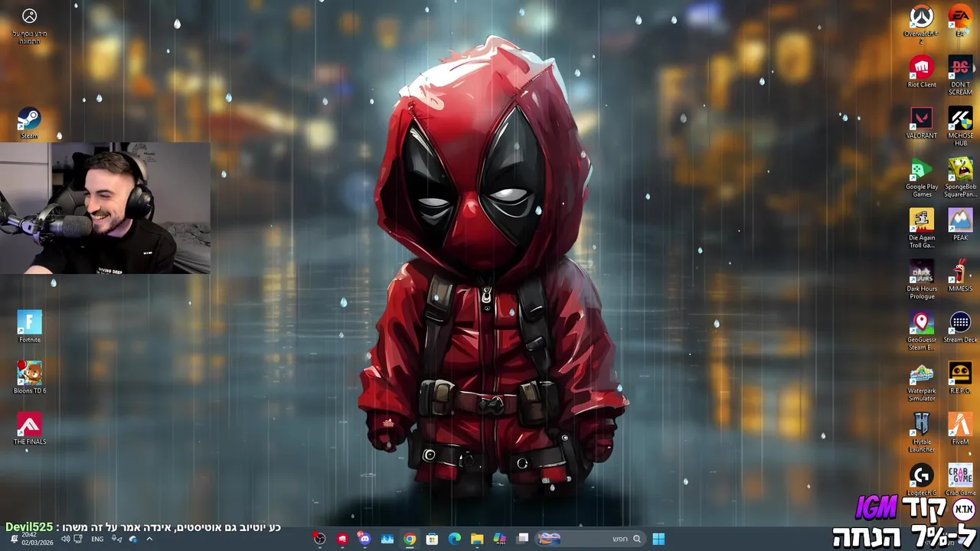Image resolution: width=980 pixels, height=551 pixels.
Task: Open clock showing 20:42 date panel
Action: coord(37,539)
